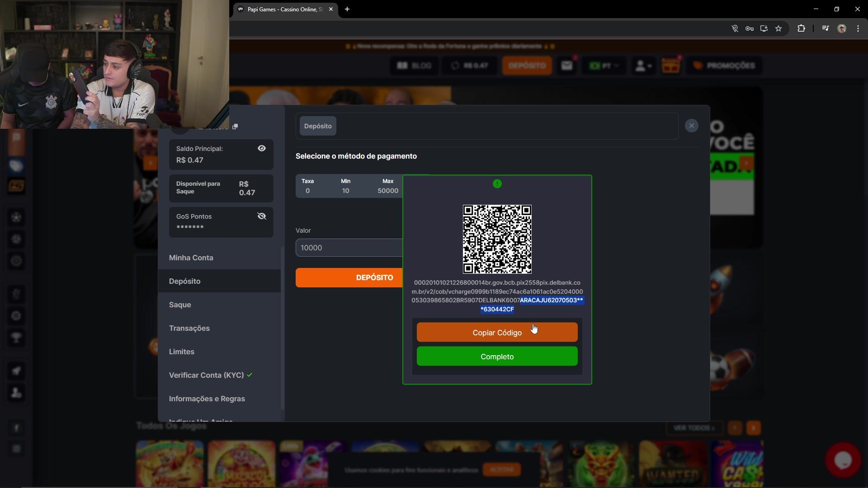Click the R$ 0.47 balance refresh button
This screenshot has width=868, height=488.
point(470,66)
